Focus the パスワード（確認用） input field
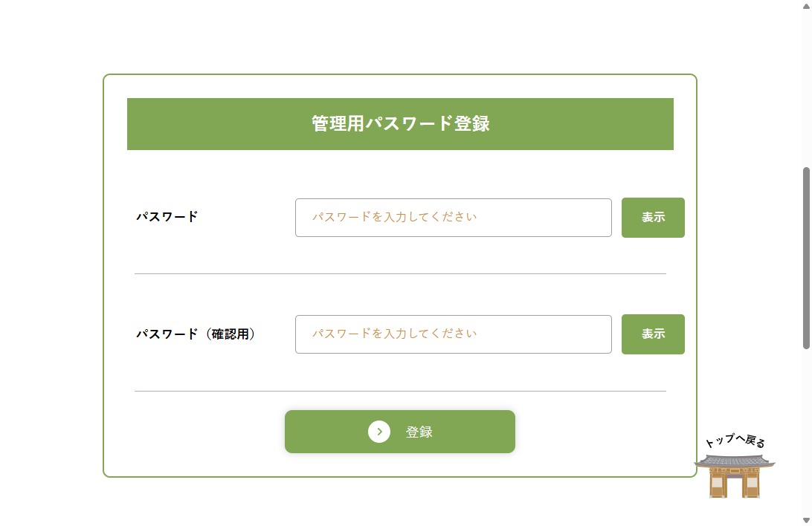 click(453, 334)
